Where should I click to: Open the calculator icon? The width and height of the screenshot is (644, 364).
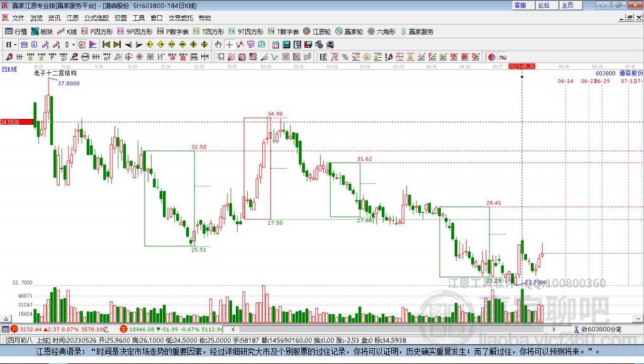tap(286, 45)
